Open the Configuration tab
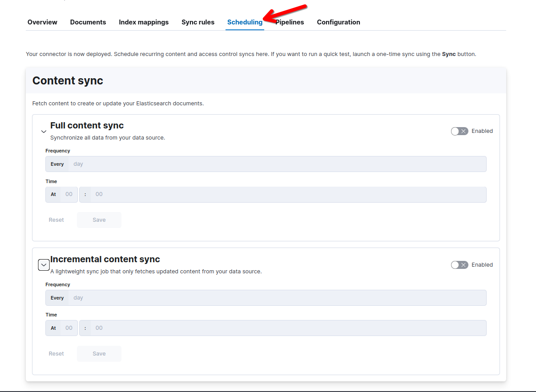Viewport: 536px width, 392px height. coord(338,22)
